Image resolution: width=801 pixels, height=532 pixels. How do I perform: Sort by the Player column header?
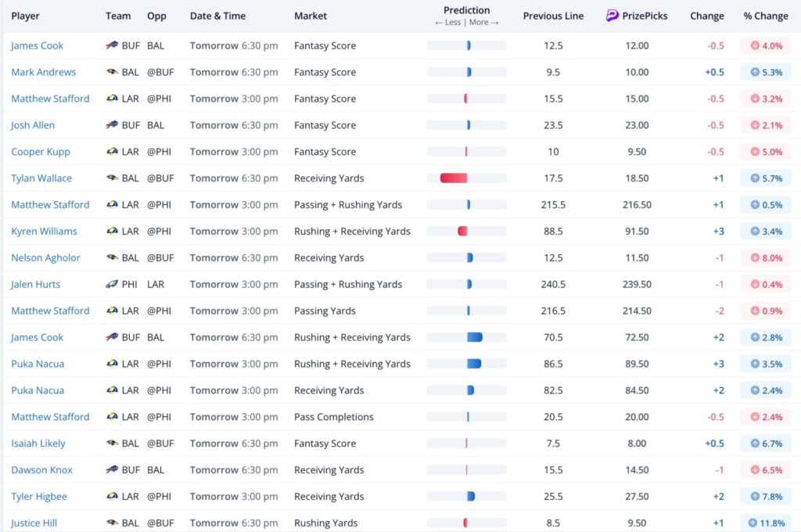click(25, 16)
